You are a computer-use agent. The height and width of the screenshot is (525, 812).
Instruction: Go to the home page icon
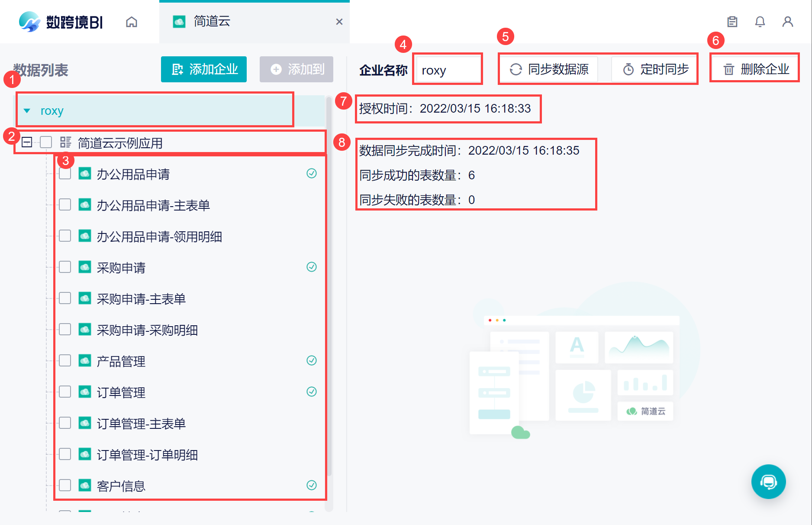(132, 22)
